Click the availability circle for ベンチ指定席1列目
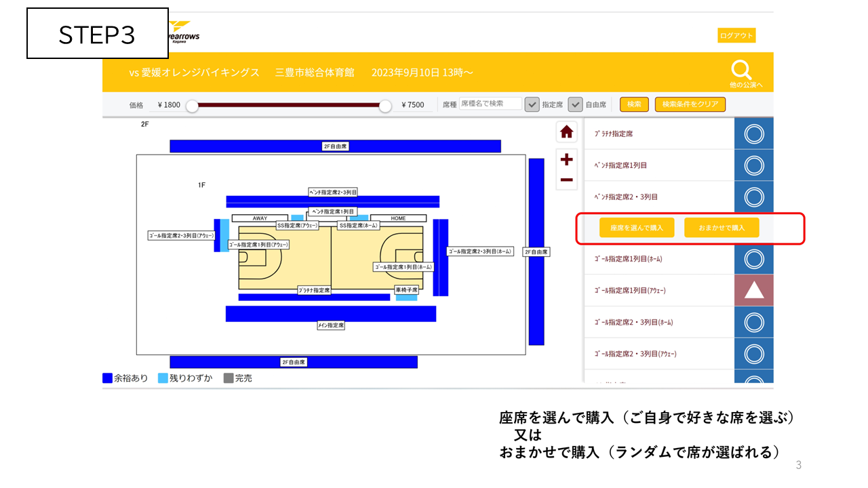Viewport: 868px width, 488px height. pos(754,165)
